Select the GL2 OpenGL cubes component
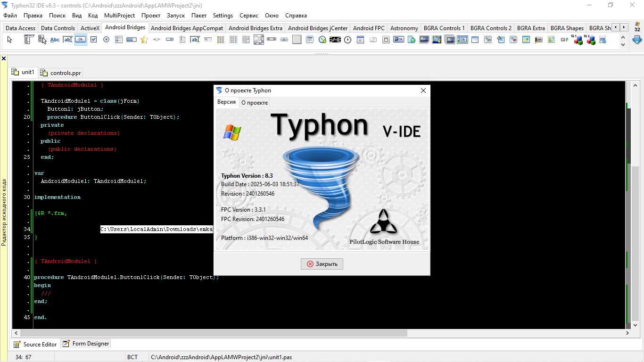The image size is (644, 362). click(590, 40)
